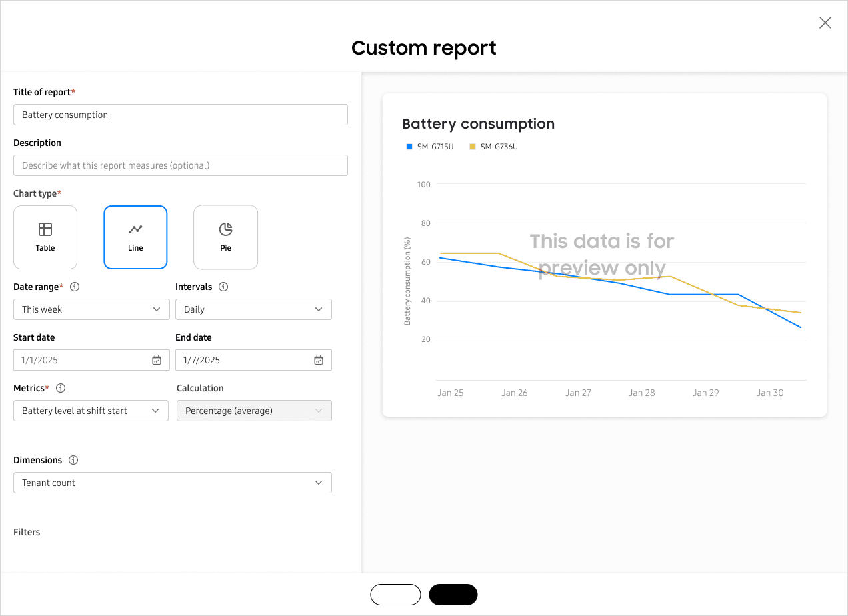The width and height of the screenshot is (848, 616).
Task: Open the Dimensions dropdown Tenant count
Action: point(173,483)
